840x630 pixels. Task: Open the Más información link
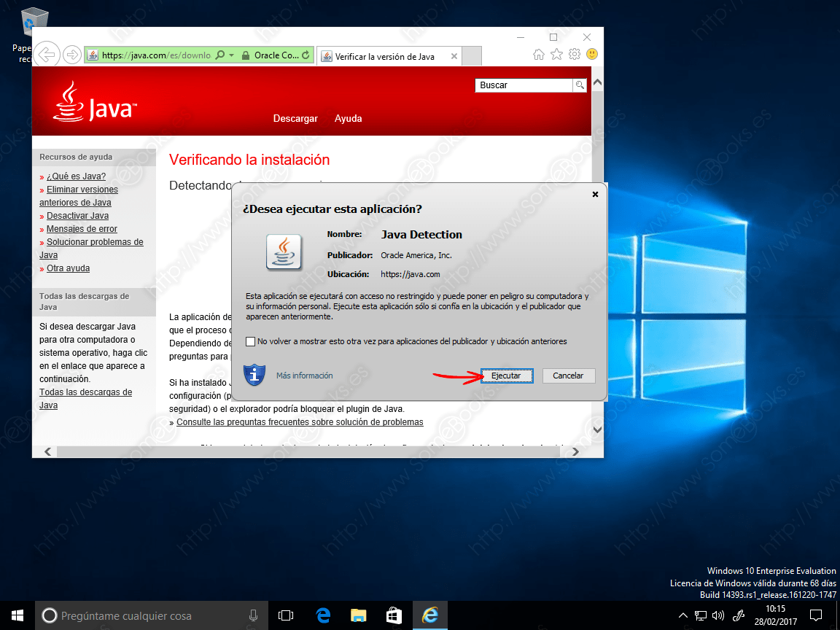[304, 376]
